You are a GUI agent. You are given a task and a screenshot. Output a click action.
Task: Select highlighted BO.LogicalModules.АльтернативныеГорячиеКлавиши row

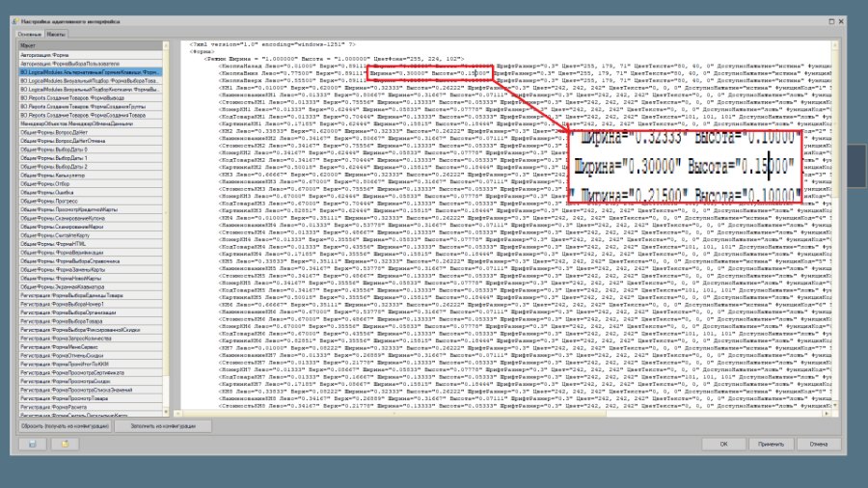click(90, 72)
